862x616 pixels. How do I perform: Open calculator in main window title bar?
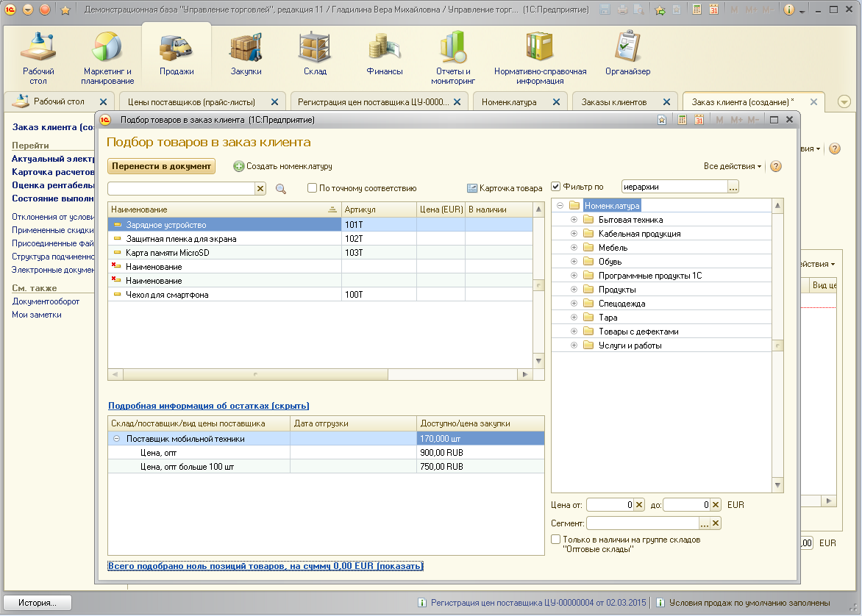point(697,10)
